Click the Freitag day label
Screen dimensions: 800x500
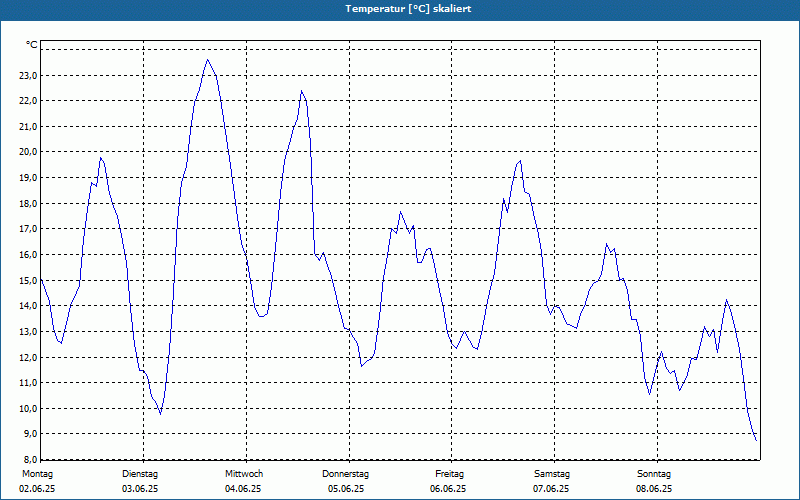click(449, 474)
